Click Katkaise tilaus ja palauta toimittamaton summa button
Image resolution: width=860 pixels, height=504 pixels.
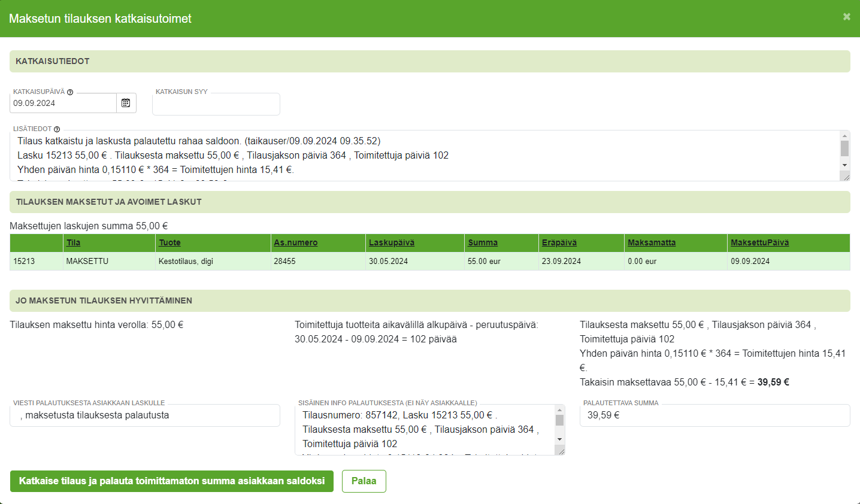click(172, 481)
